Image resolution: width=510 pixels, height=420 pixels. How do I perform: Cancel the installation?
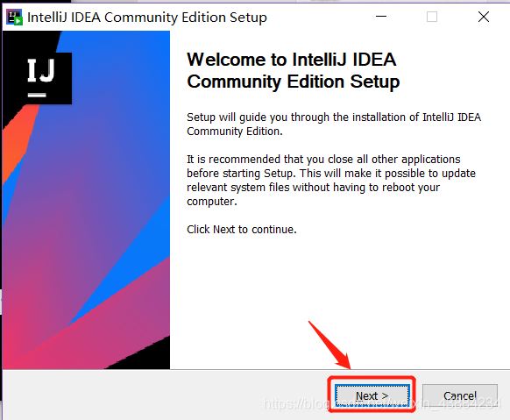(459, 395)
